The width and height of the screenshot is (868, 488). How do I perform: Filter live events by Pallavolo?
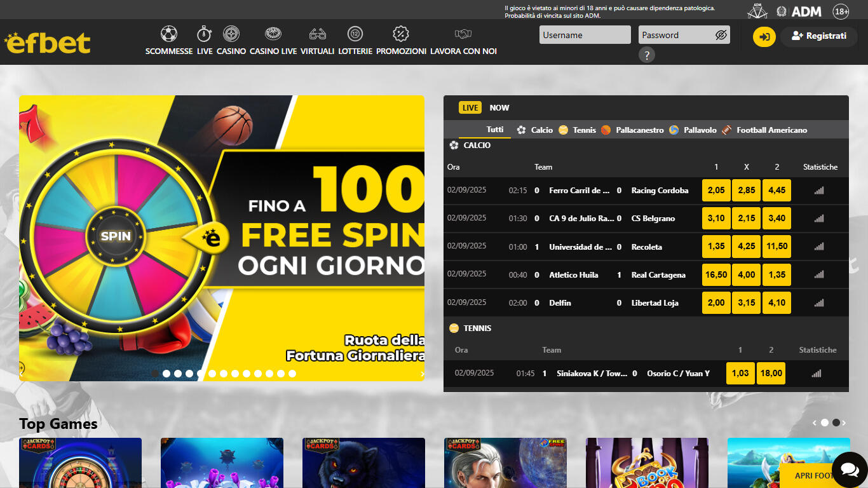pos(693,130)
